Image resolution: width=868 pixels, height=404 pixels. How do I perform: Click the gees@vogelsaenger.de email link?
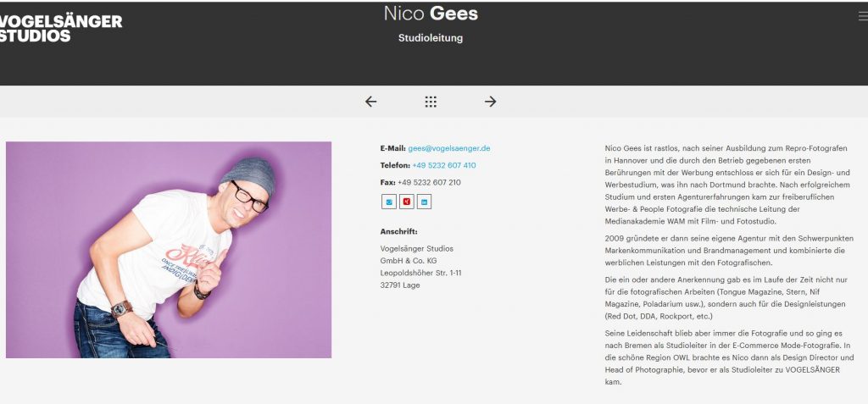coord(449,148)
